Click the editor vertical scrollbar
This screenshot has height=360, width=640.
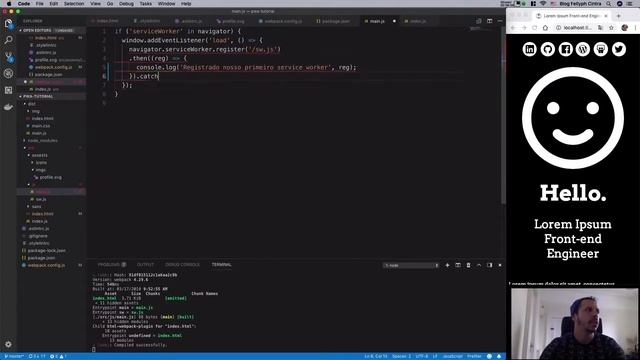(x=503, y=116)
